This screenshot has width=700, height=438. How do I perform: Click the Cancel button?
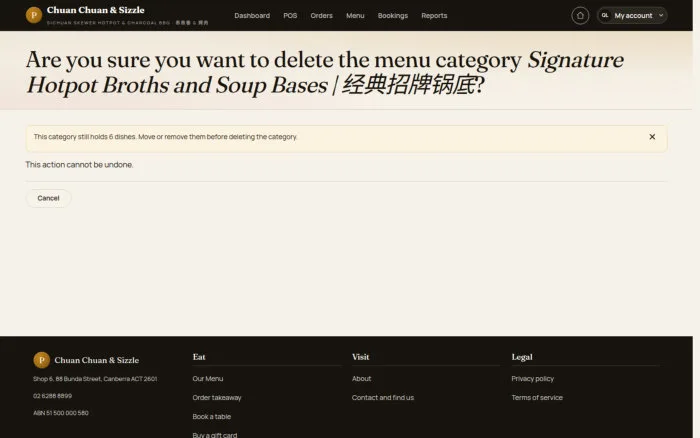[48, 198]
